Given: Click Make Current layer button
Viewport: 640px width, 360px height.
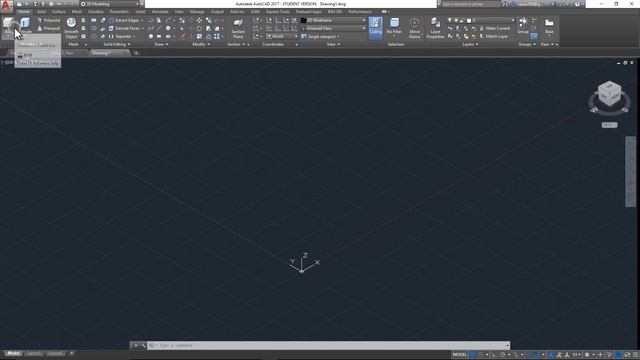Looking at the screenshot, I should pyautogui.click(x=494, y=28).
